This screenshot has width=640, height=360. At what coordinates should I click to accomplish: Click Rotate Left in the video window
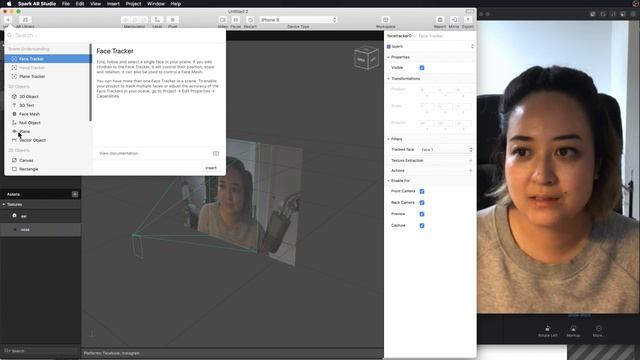547,331
